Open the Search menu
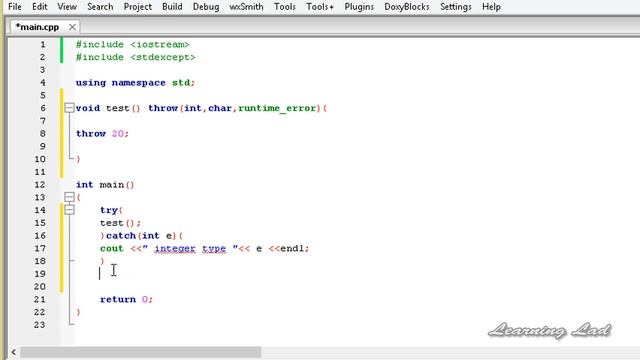 pos(100,7)
